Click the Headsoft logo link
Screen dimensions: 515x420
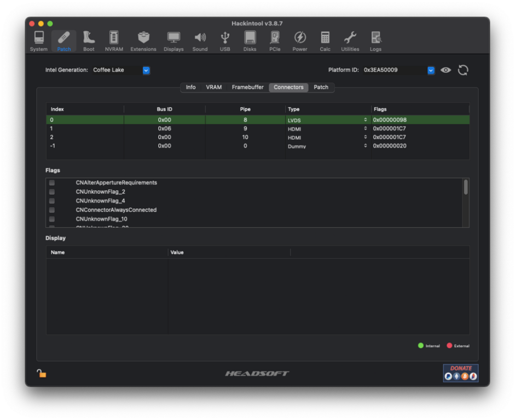tap(257, 374)
